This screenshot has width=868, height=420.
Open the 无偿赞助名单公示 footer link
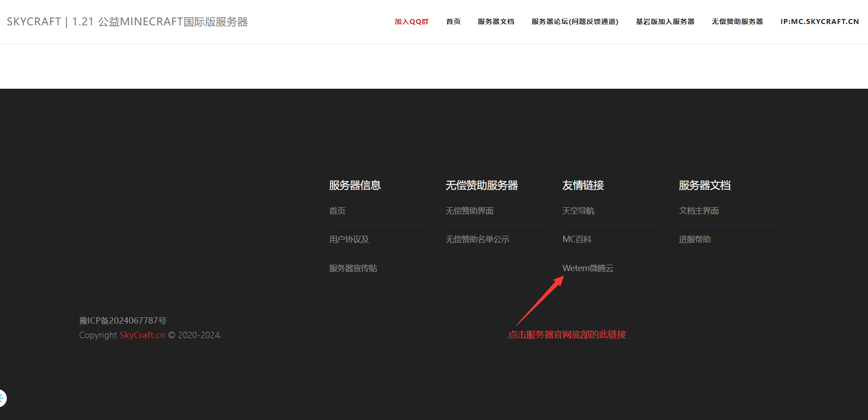477,239
